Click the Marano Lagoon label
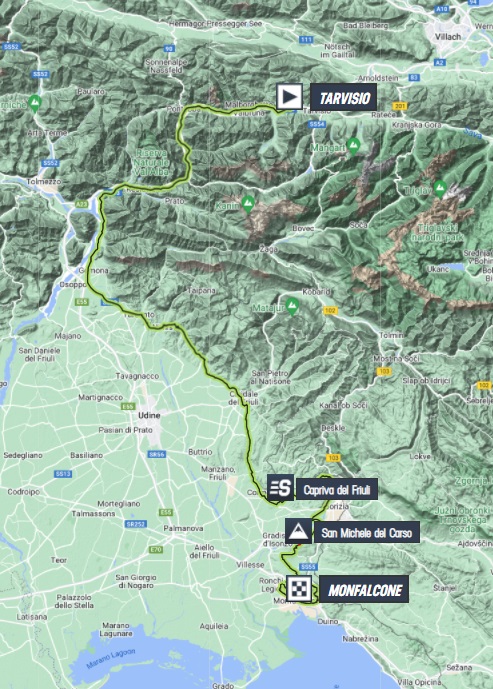Screen dimensions: 493x689 (111, 659)
